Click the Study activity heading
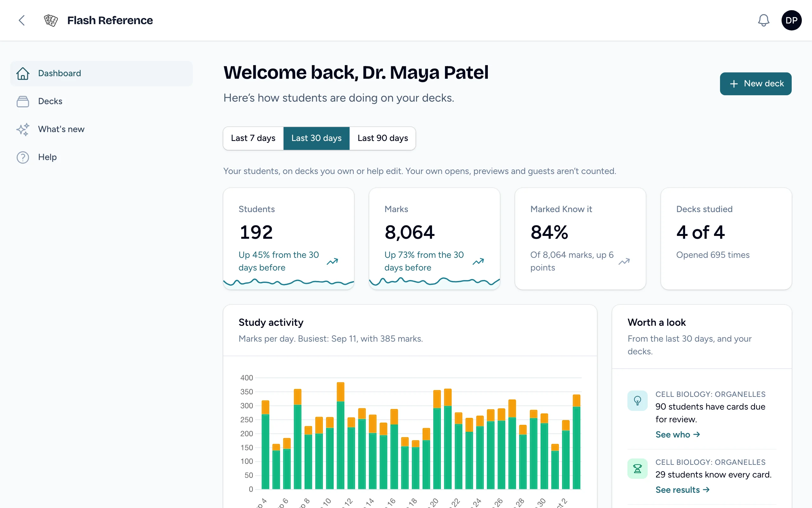Screen dimensions: 812x508 (271, 323)
